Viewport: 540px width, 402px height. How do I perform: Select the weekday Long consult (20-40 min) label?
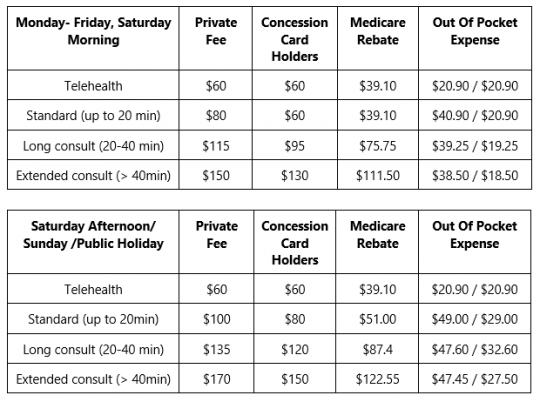pos(93,146)
